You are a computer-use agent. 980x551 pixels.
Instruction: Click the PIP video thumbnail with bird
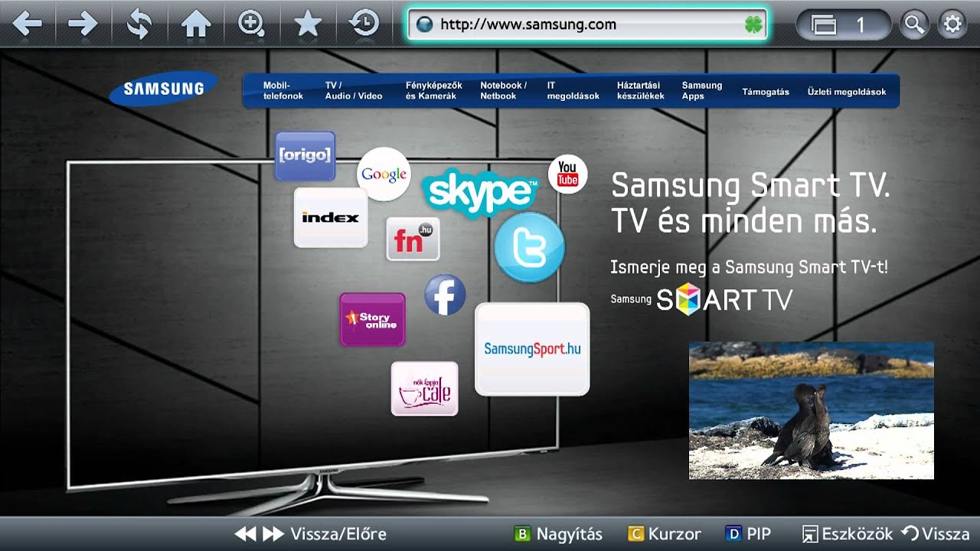pos(812,410)
